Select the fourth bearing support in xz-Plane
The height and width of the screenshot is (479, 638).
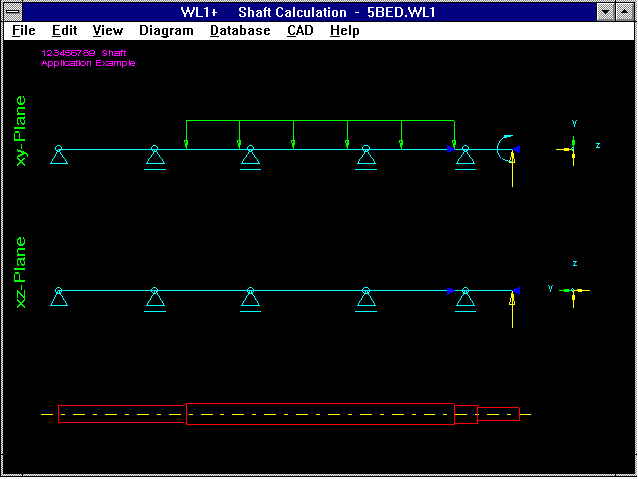tap(366, 299)
